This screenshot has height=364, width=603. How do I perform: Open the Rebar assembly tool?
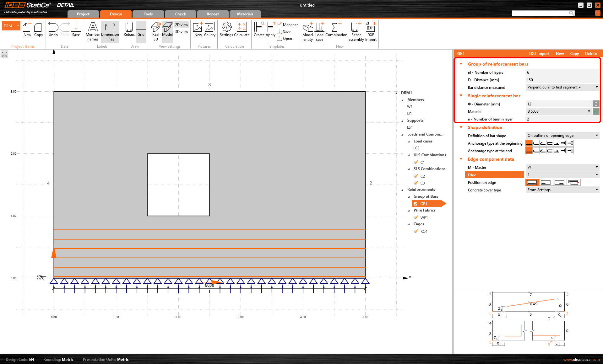pos(356,30)
